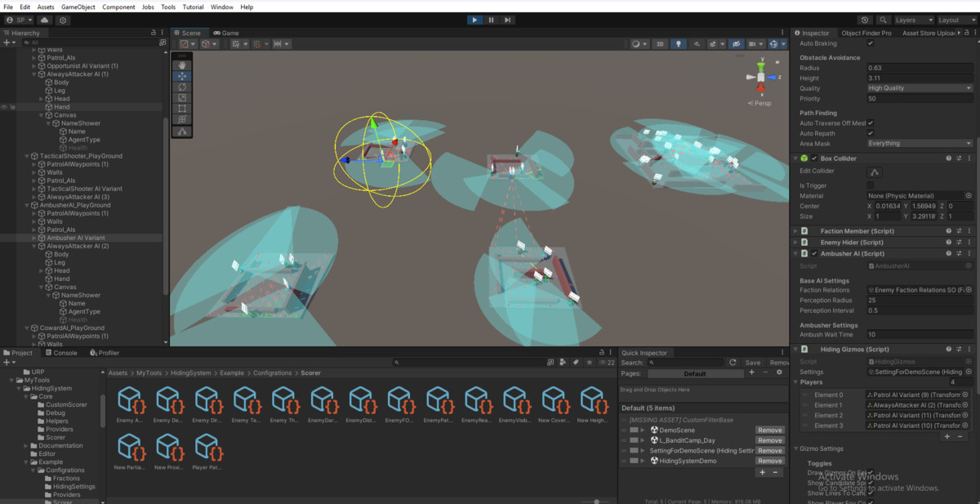Open the GameObject menu
Image resolution: width=980 pixels, height=504 pixels.
pos(77,7)
